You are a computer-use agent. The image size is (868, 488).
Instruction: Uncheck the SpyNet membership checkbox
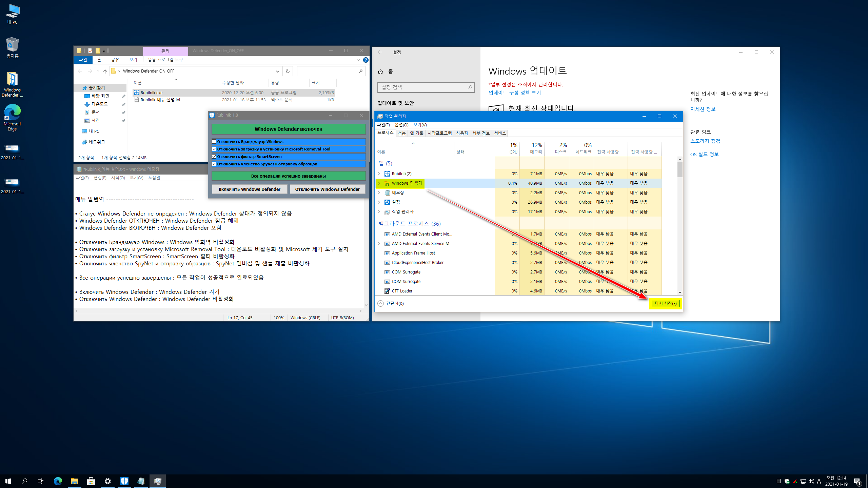click(x=214, y=164)
